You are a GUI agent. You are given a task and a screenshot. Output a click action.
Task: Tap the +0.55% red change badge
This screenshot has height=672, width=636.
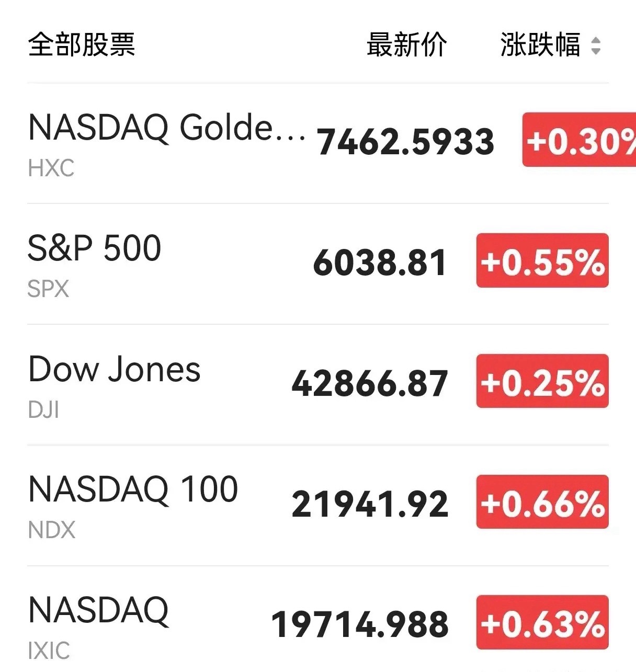(542, 260)
